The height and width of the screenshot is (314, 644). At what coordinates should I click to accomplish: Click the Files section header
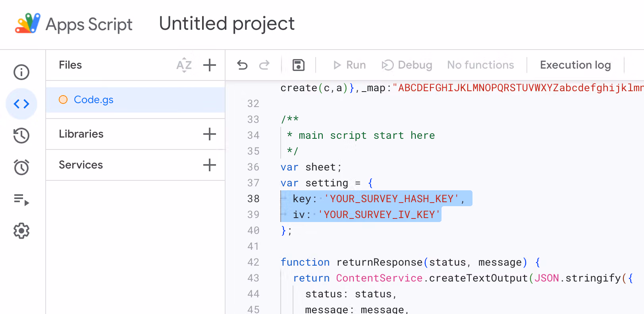pyautogui.click(x=70, y=65)
